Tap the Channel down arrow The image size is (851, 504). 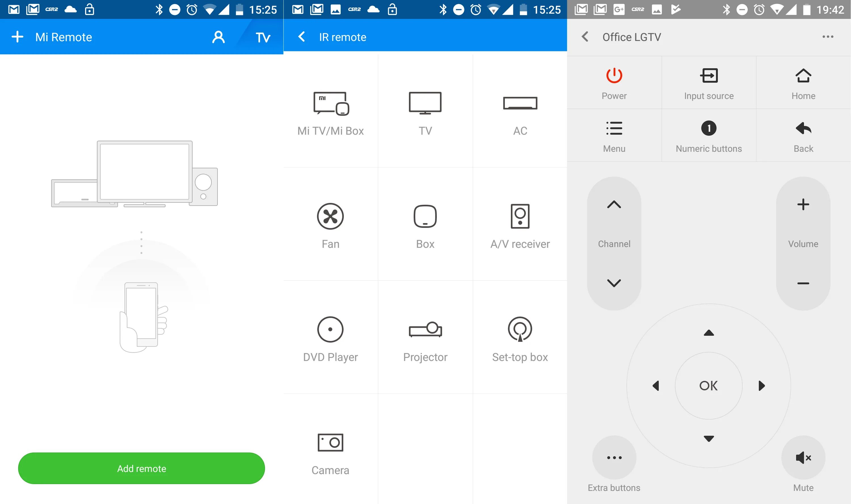(x=613, y=283)
